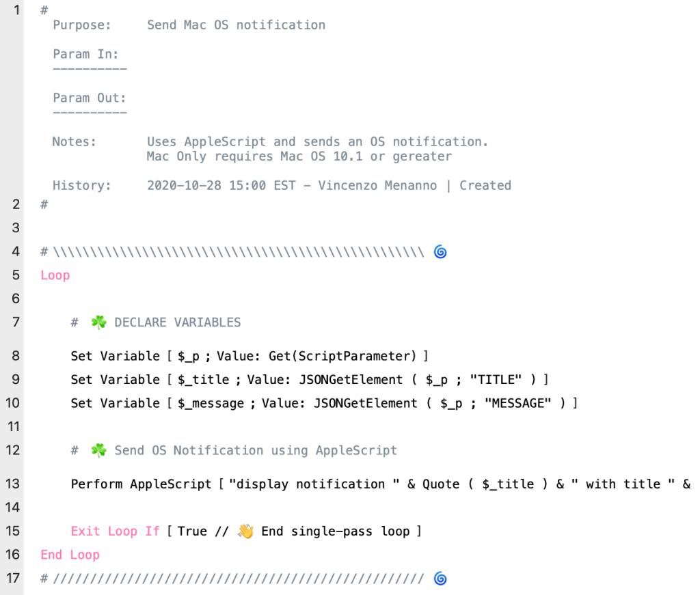The height and width of the screenshot is (595, 700).
Task: Click the Param Out label in the comment
Action: coord(90,98)
